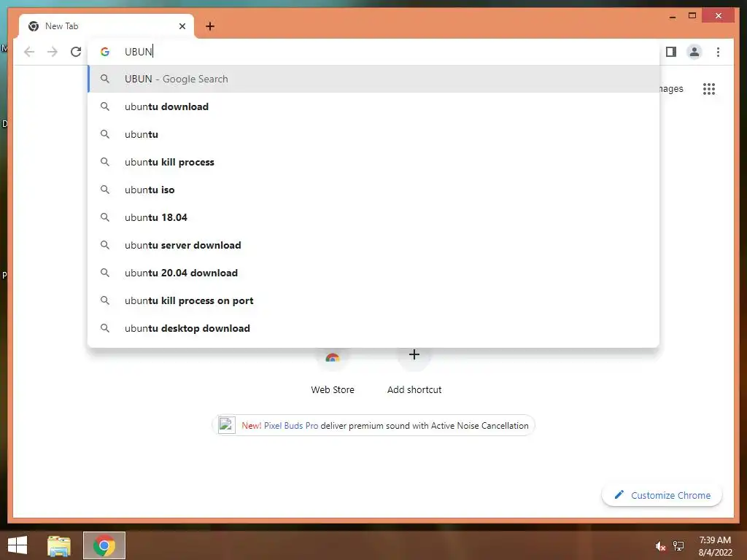Screen dimensions: 747x560
Task: Open File Explorer from taskbar
Action: point(59,545)
